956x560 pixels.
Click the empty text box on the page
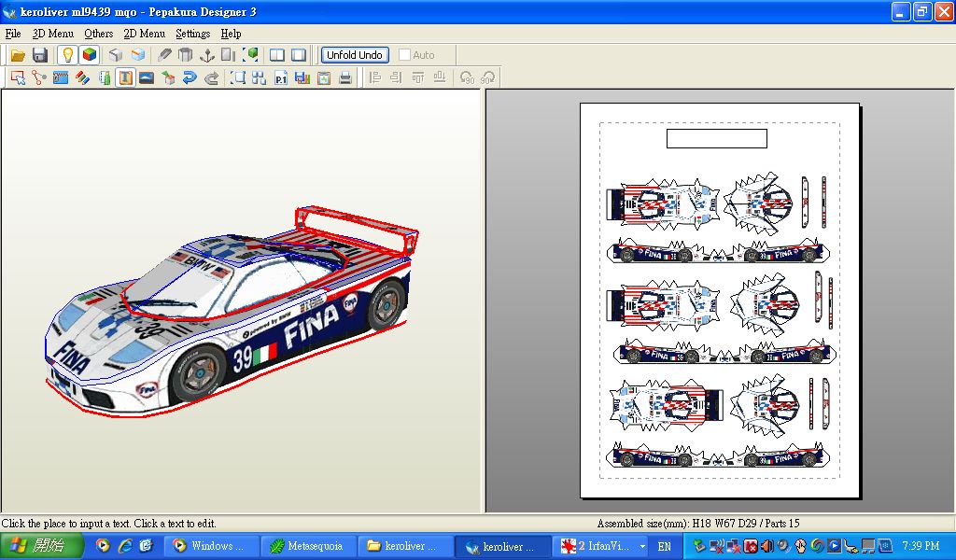[716, 138]
